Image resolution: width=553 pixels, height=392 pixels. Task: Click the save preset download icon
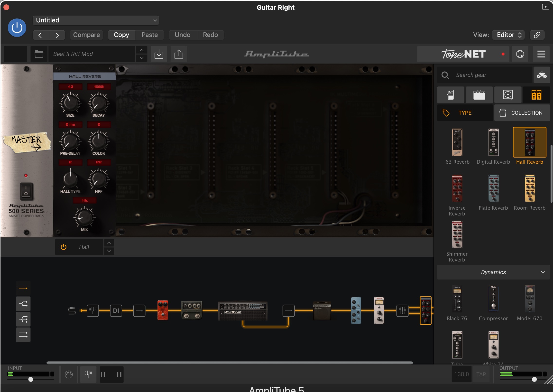pyautogui.click(x=159, y=54)
